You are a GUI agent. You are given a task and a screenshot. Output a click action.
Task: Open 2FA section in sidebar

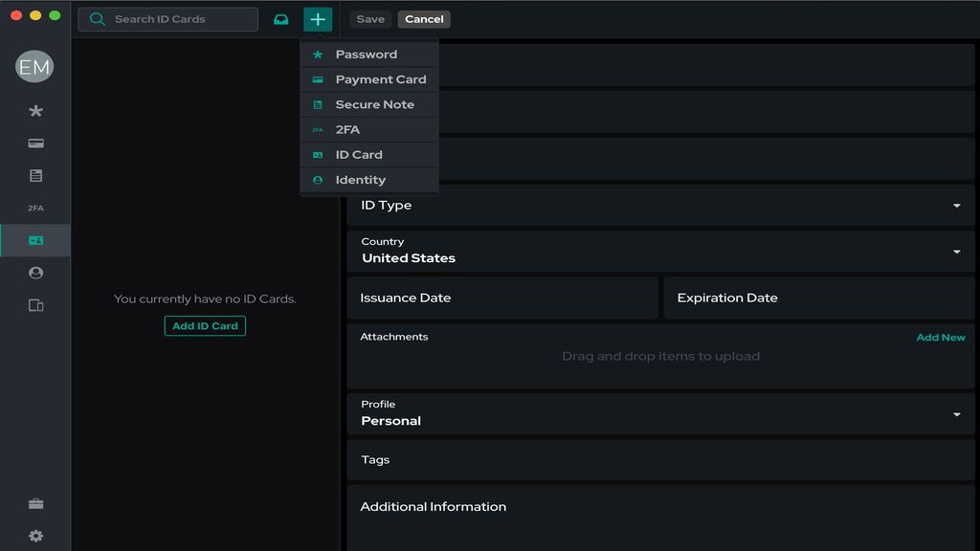tap(35, 208)
